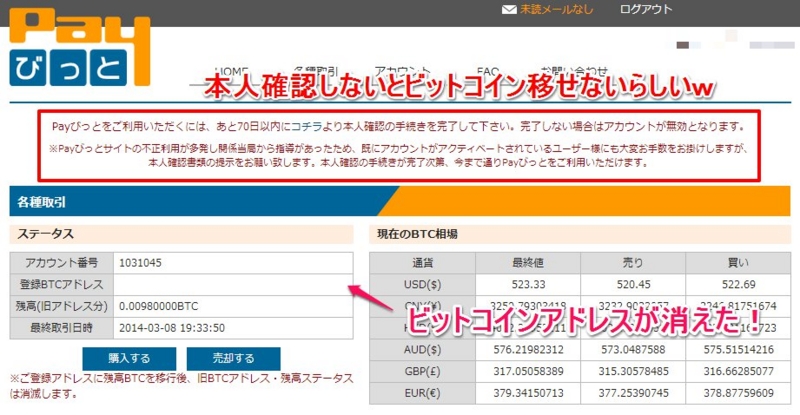Click the 買い column header
This screenshot has width=800, height=415.
[x=738, y=263]
